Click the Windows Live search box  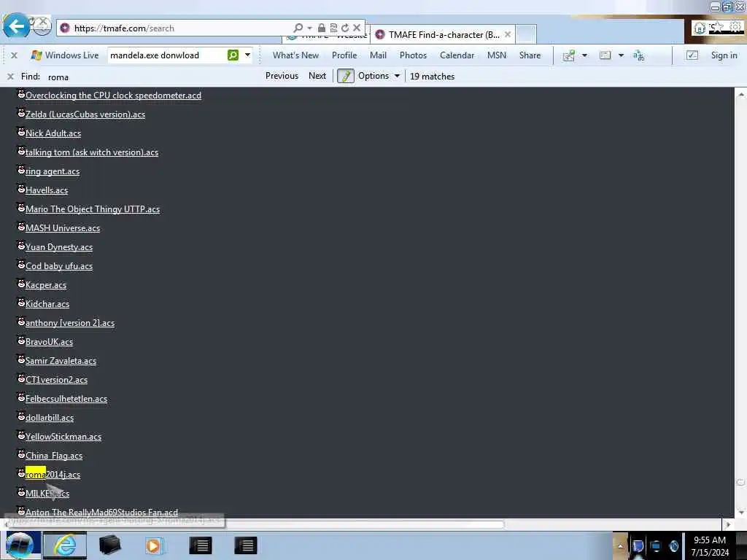tap(167, 55)
